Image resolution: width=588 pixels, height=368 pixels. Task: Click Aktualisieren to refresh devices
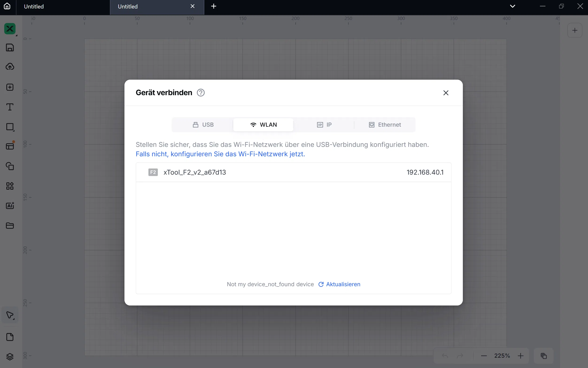pos(340,284)
